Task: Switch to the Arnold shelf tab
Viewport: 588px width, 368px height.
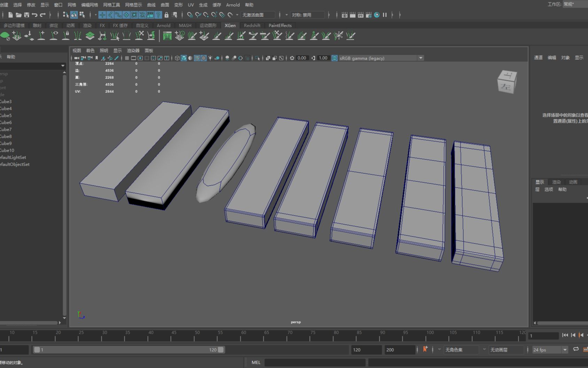Action: 163,25
